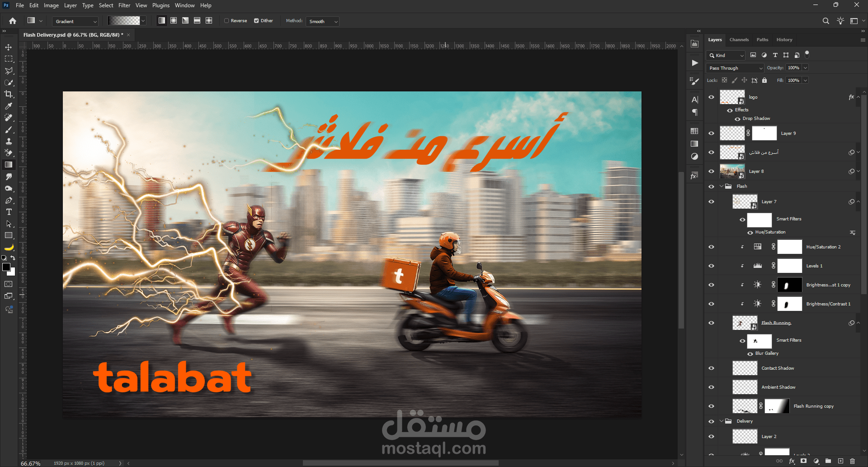The height and width of the screenshot is (467, 868).
Task: Select the Path Selection tool
Action: (9, 224)
